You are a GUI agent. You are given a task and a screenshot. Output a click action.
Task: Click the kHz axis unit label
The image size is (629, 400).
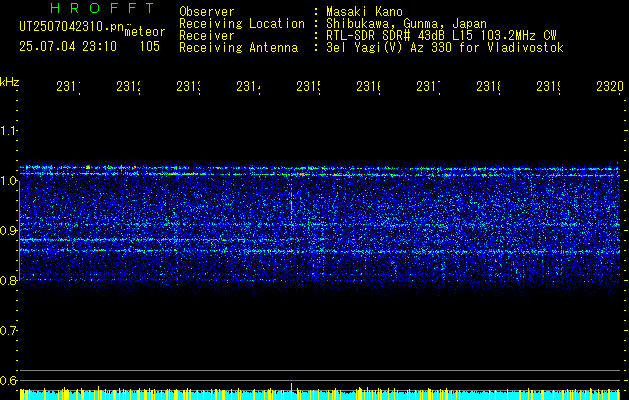click(10, 82)
